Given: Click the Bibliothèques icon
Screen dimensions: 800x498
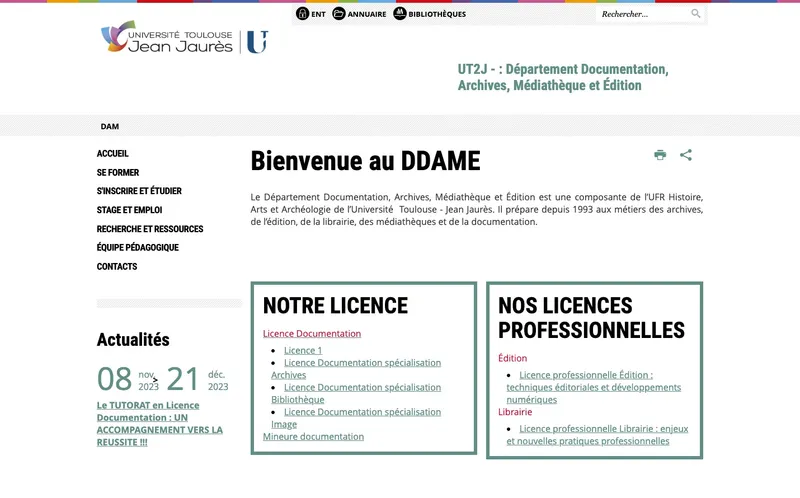Looking at the screenshot, I should [400, 14].
